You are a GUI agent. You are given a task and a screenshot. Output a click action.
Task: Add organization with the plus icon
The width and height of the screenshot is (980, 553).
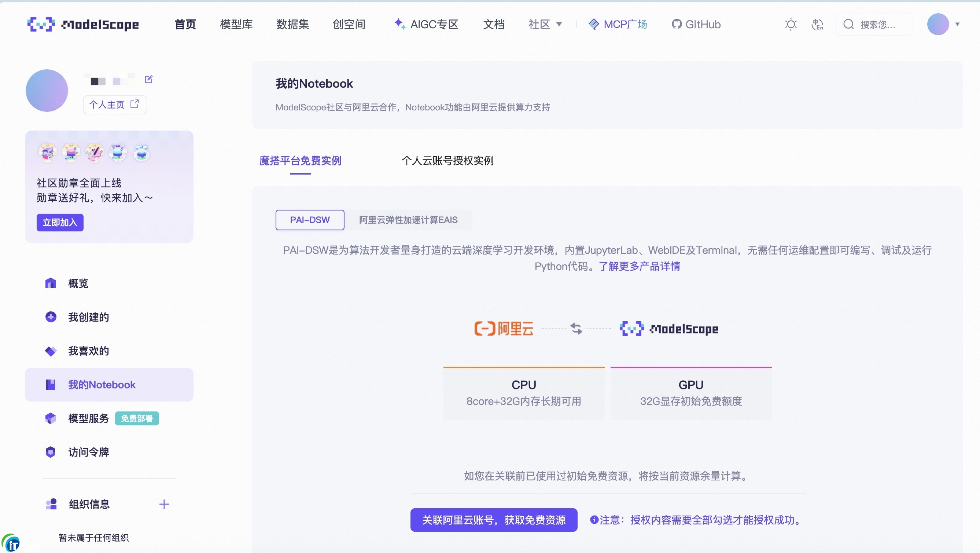point(164,504)
